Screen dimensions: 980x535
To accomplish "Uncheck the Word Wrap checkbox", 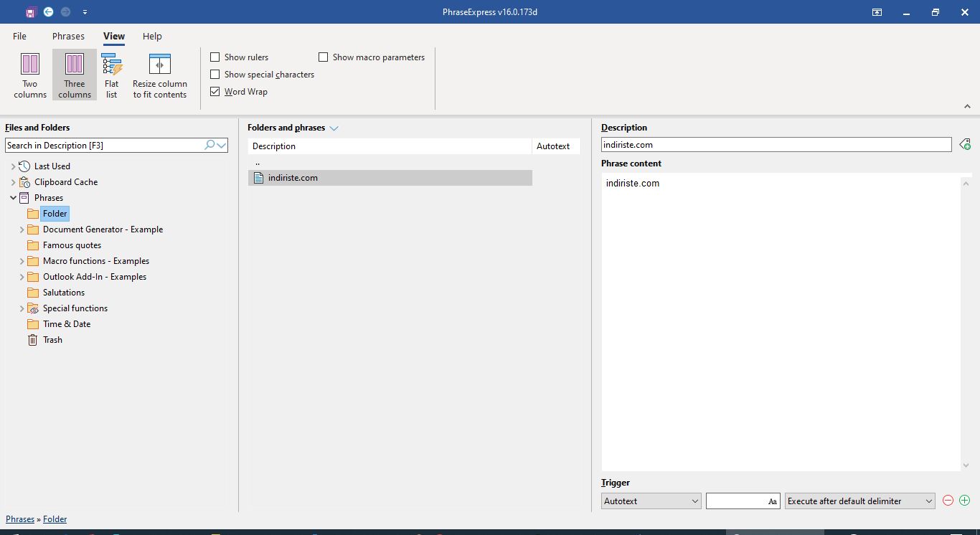I will point(215,92).
